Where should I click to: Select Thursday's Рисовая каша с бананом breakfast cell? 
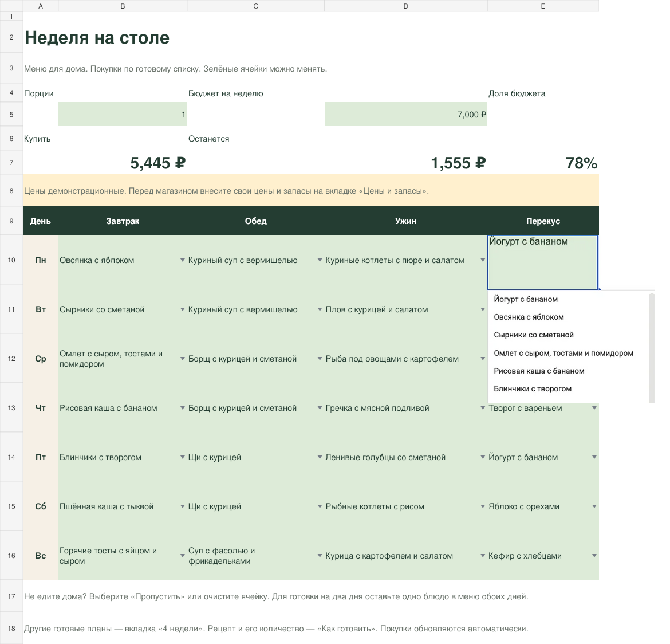[x=123, y=408]
